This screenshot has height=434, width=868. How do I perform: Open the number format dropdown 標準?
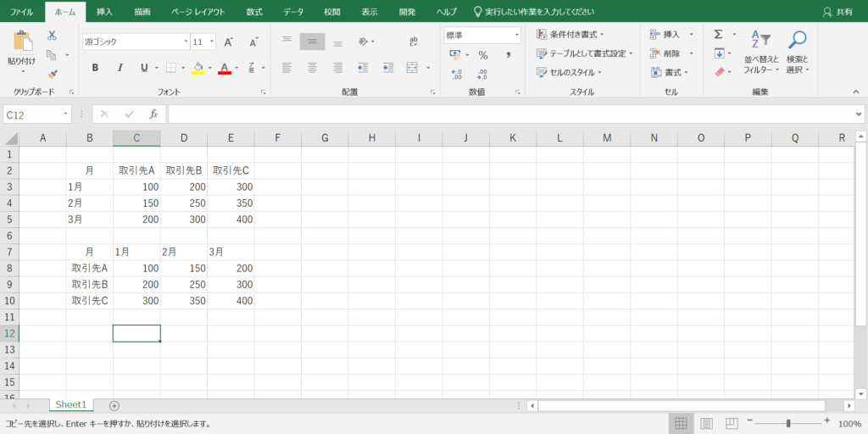(481, 35)
